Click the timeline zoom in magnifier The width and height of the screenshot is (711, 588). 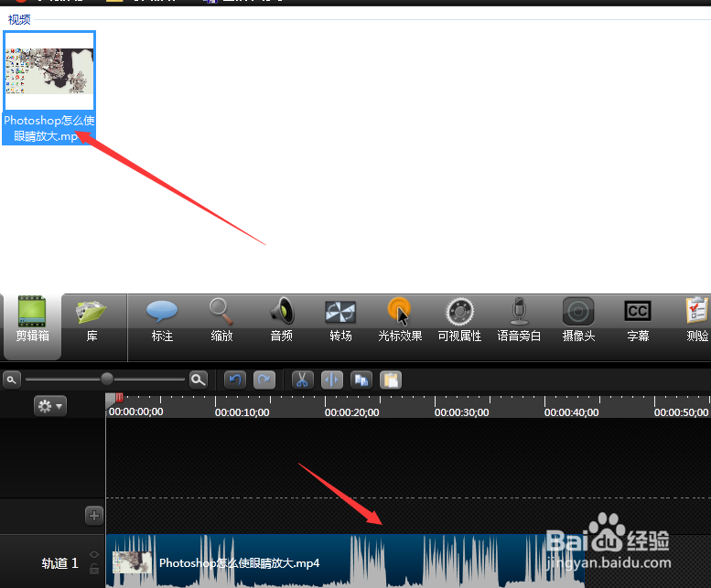pos(199,380)
